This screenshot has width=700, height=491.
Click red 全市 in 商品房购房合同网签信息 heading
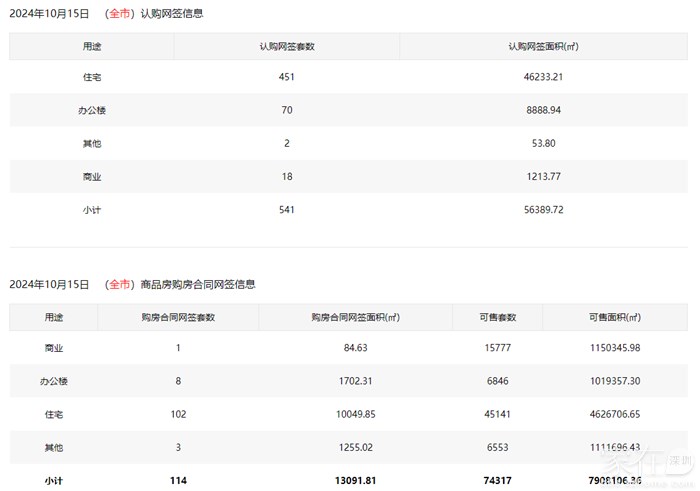click(120, 284)
